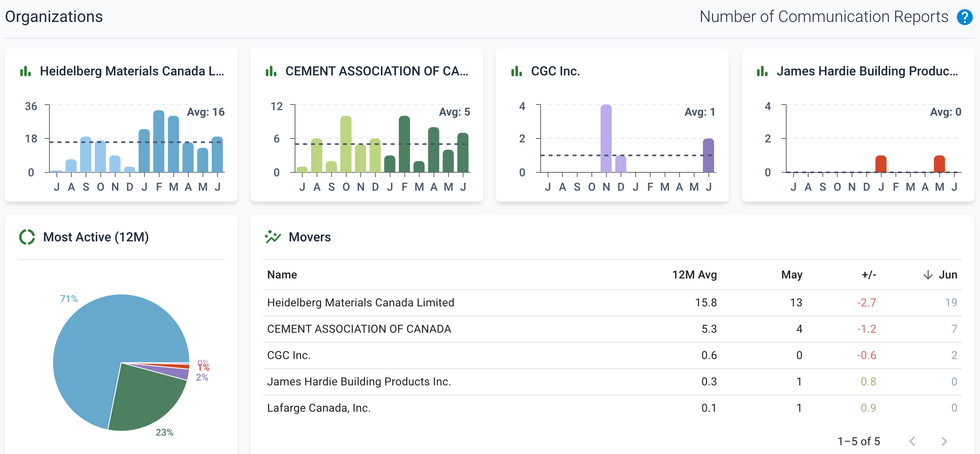This screenshot has height=454, width=980.
Task: Select James Hardie Building Products Inc. row
Action: [612, 382]
